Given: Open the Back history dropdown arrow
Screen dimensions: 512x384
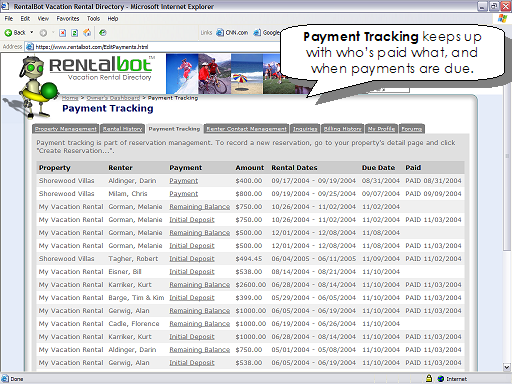Looking at the screenshot, I should pos(32,33).
